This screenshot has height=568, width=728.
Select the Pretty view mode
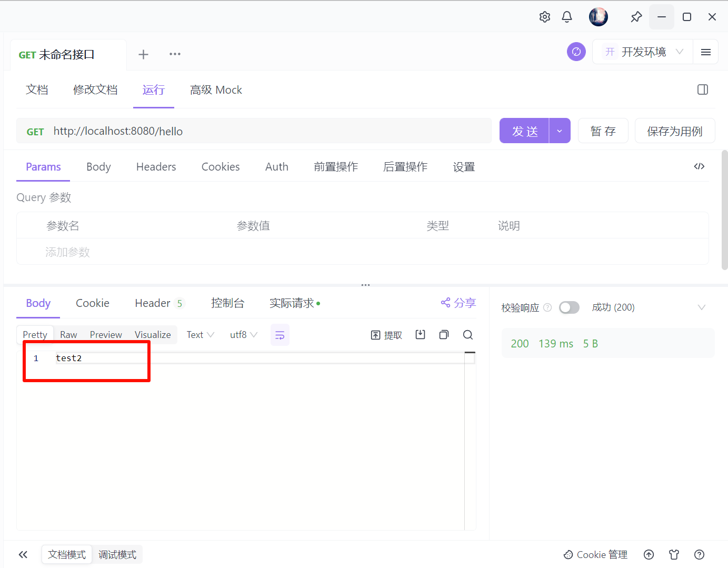35,335
